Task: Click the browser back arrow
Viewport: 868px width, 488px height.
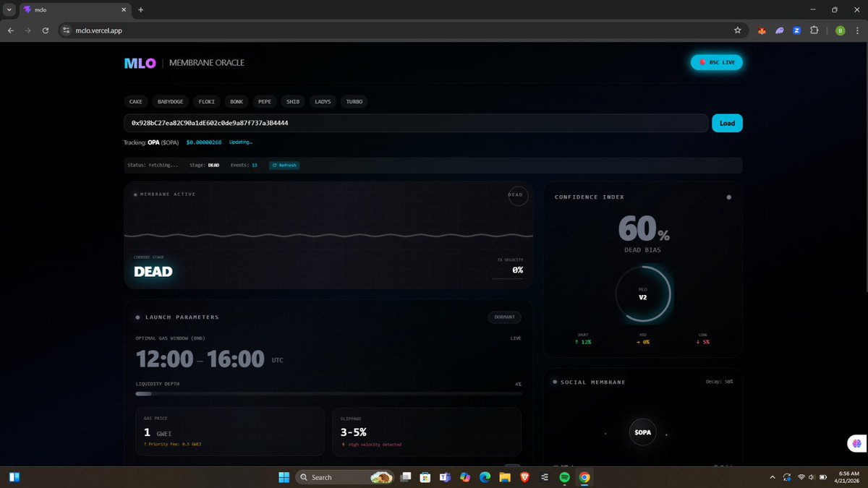Action: (11, 30)
